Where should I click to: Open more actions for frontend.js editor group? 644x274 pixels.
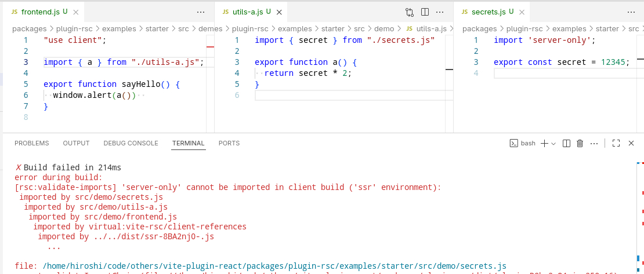tap(201, 12)
